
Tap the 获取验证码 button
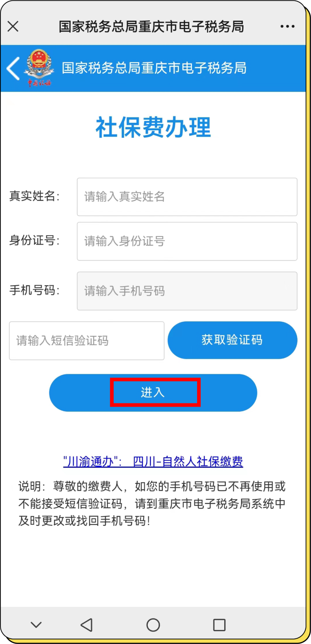pos(232,340)
